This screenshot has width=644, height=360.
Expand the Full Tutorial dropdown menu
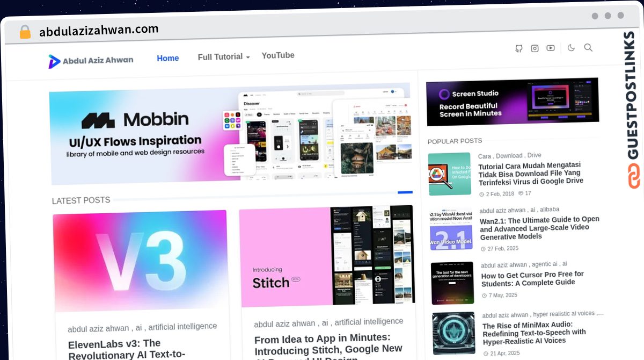click(224, 57)
